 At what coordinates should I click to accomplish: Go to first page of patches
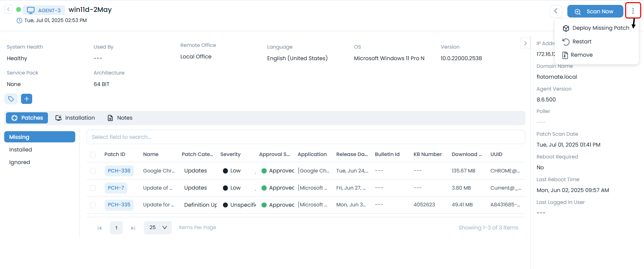[99, 228]
